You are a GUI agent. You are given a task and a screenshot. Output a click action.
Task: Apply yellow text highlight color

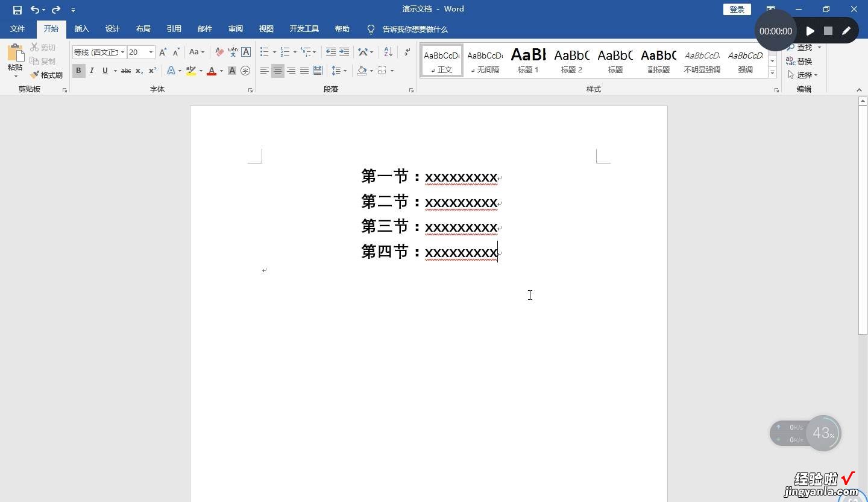(x=191, y=71)
